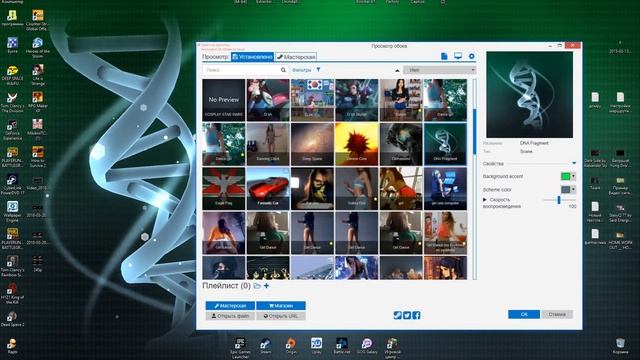Confirm with the OK button
The height and width of the screenshot is (360, 640).
524,314
